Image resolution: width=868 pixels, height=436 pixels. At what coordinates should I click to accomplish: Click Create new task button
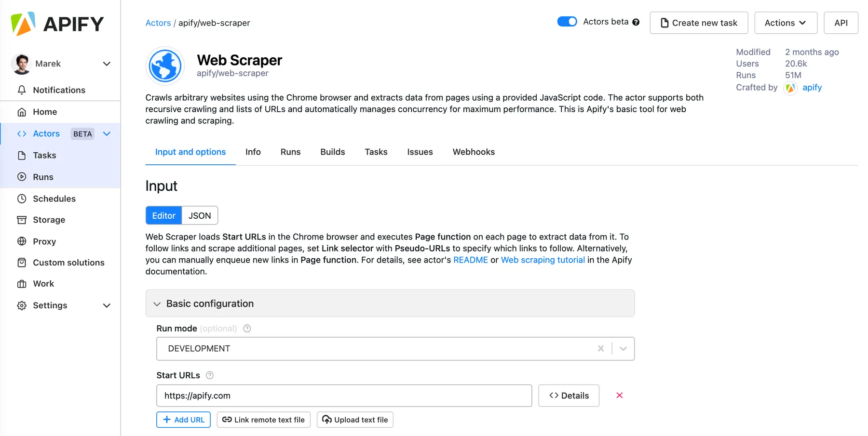click(x=699, y=23)
